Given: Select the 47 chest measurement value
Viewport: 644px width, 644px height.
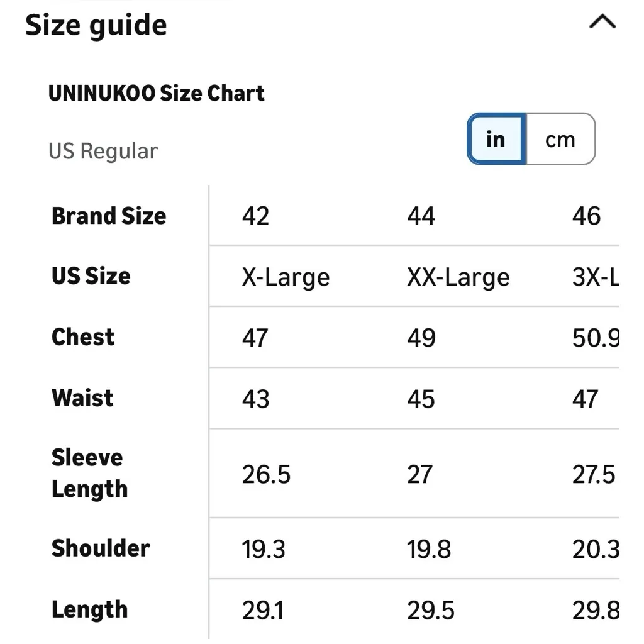Looking at the screenshot, I should (255, 338).
